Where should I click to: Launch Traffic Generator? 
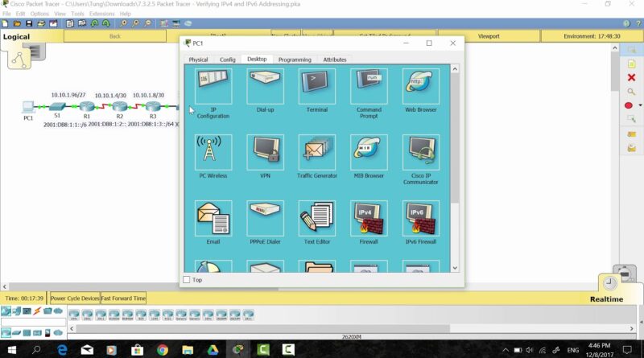pos(317,152)
